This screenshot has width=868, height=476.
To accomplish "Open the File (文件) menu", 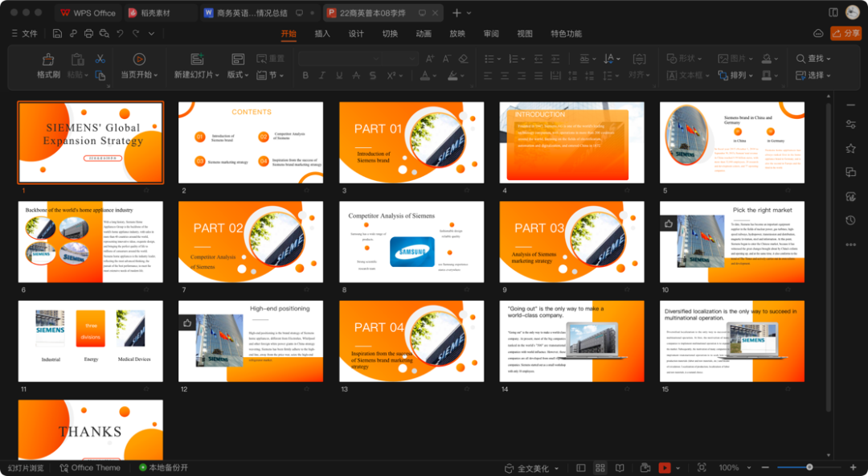I will coord(24,34).
